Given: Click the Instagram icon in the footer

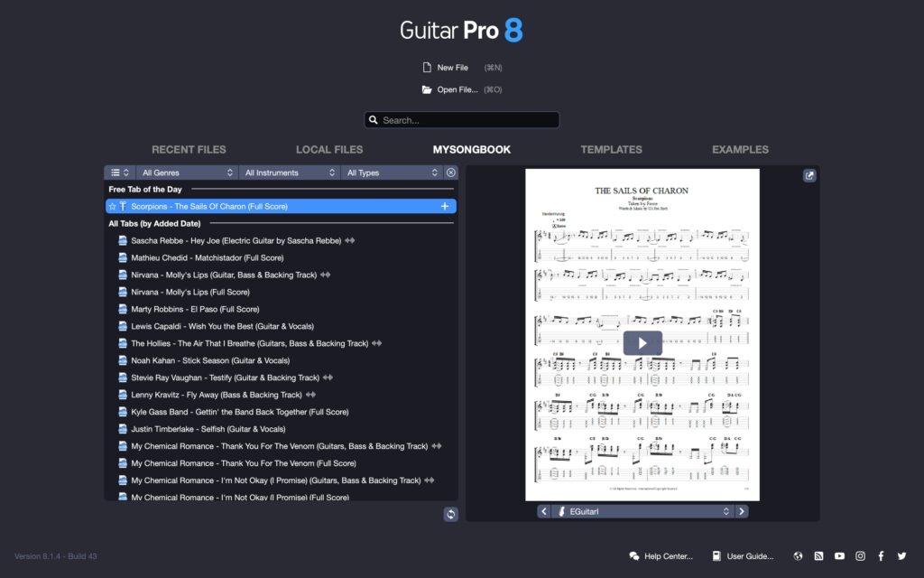Looking at the screenshot, I should pyautogui.click(x=860, y=555).
